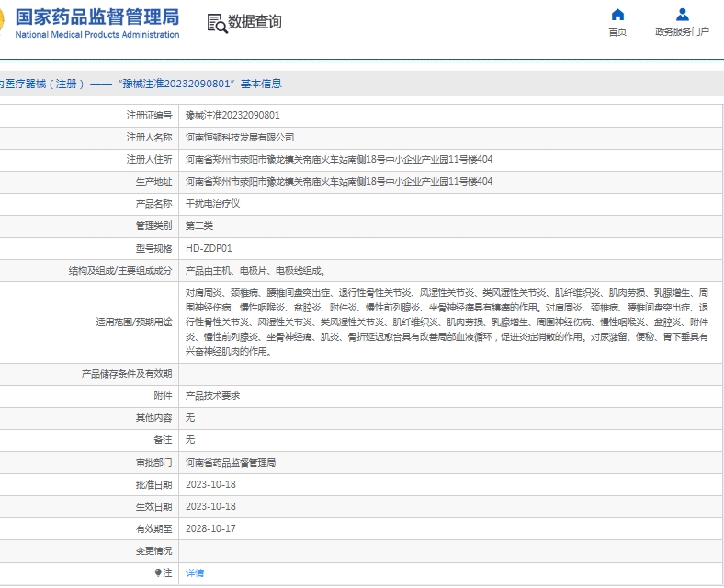Viewport: 724px width, 588px height.
Task: Click the 国家药品监督管理局 logo title
Action: (97, 17)
